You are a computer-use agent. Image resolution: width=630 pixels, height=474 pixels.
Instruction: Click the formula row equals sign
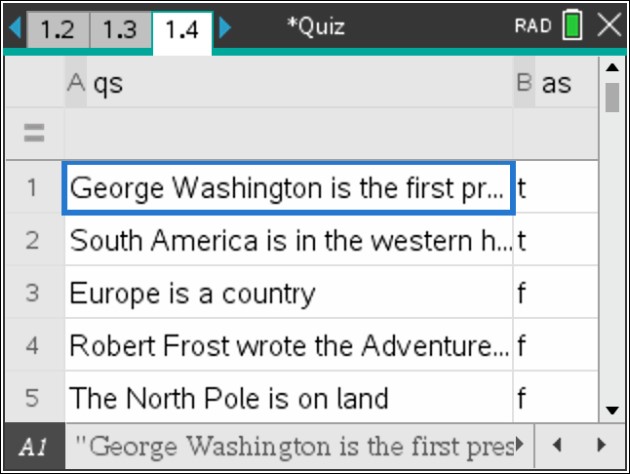point(33,132)
